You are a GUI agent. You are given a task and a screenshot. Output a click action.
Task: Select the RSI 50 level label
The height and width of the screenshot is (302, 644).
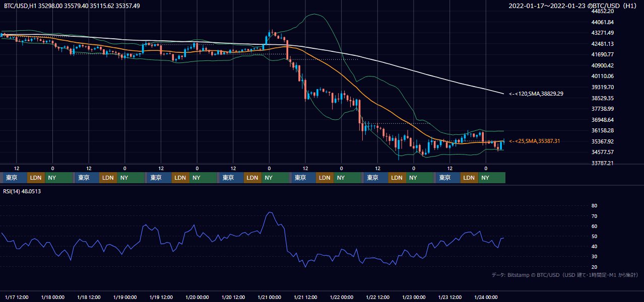tap(594, 236)
